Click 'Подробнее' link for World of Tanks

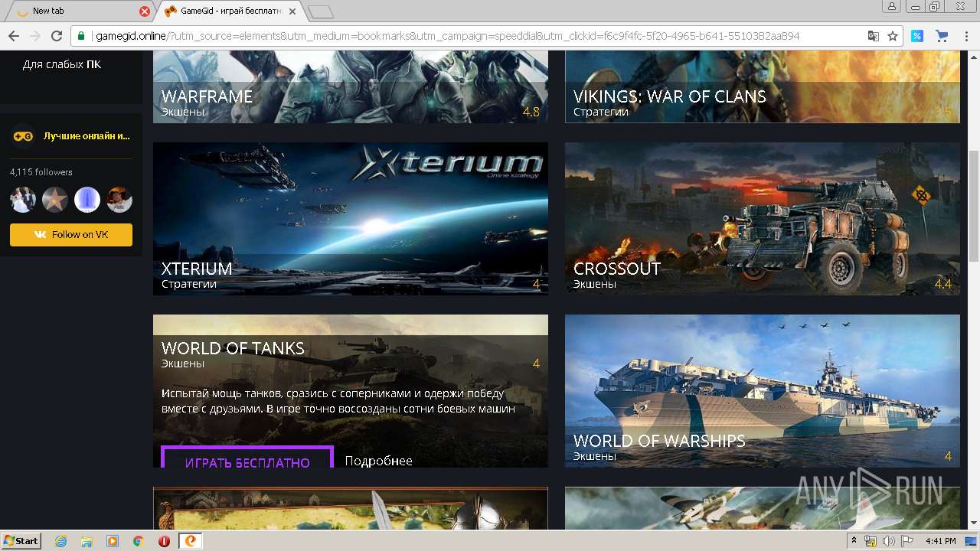click(378, 461)
